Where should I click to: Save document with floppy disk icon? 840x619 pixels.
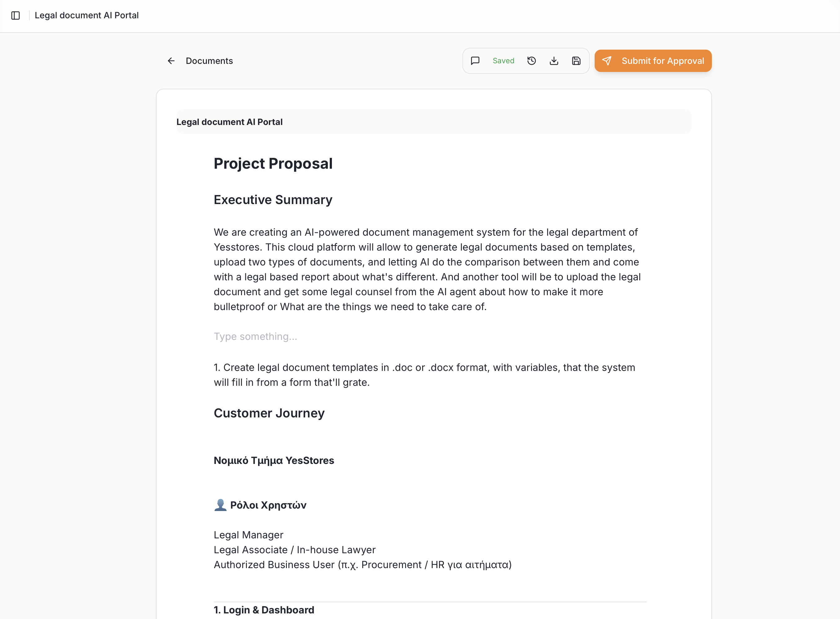pyautogui.click(x=576, y=61)
